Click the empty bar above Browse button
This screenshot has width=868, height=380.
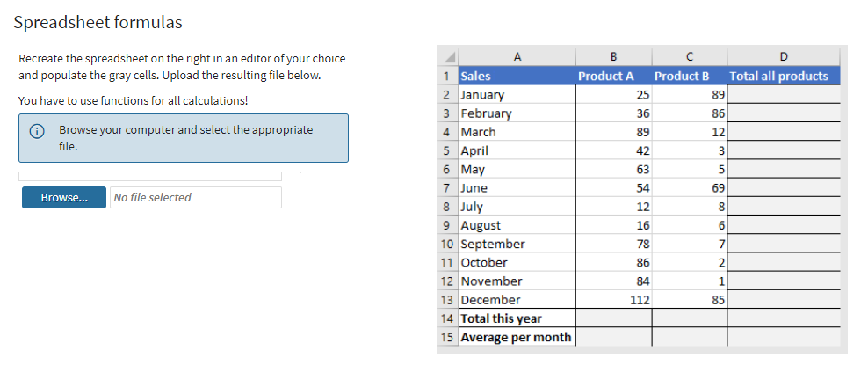[150, 177]
